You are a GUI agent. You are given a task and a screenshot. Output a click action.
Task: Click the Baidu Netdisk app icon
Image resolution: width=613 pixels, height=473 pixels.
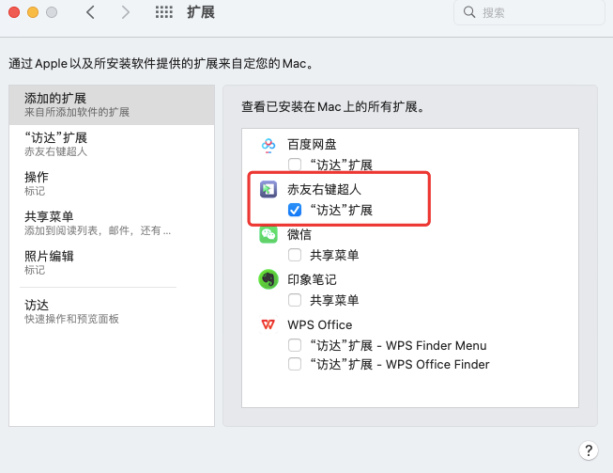(x=268, y=146)
